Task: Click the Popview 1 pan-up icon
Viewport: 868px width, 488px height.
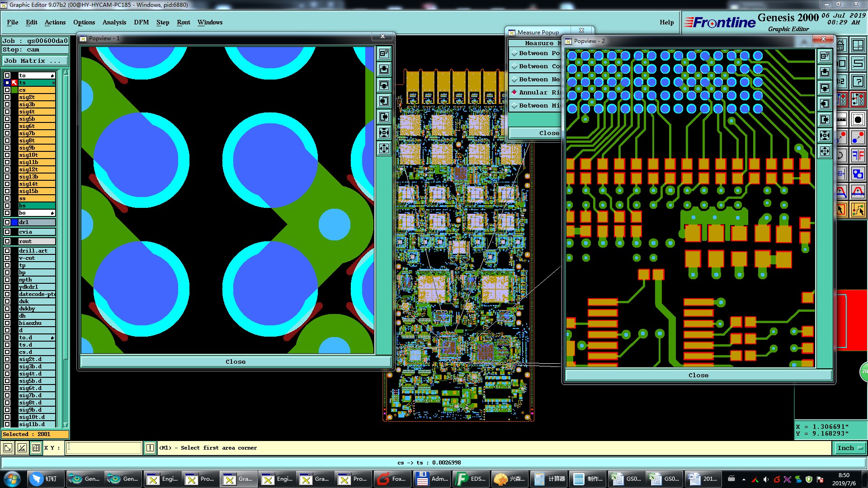Action: point(384,69)
